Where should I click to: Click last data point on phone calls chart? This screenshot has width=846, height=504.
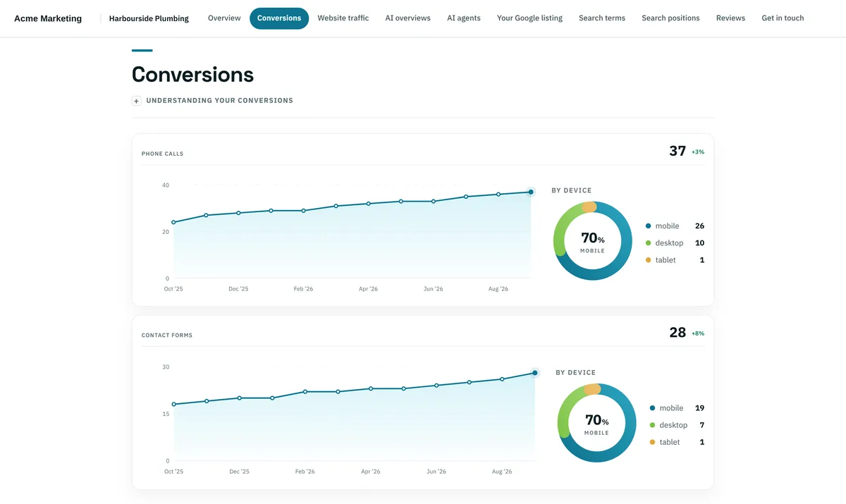pyautogui.click(x=531, y=192)
